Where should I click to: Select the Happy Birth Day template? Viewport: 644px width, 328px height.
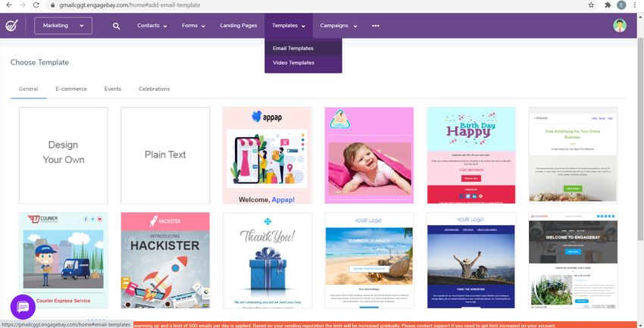coord(471,155)
